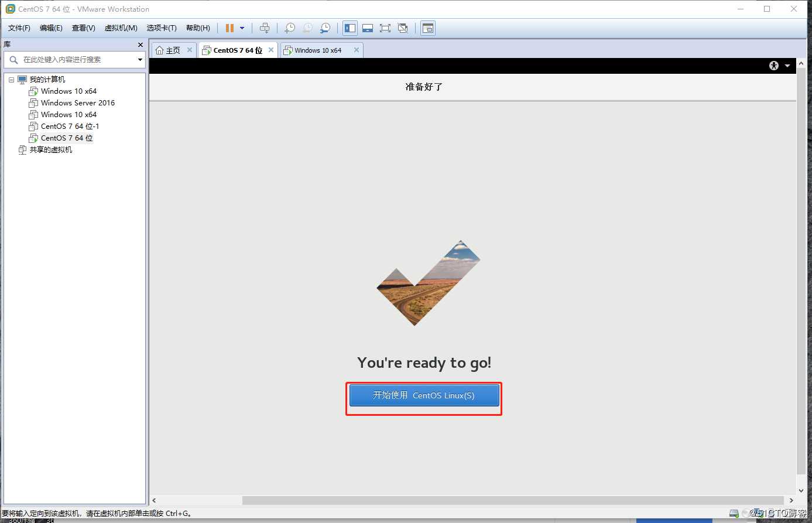Open the library search dropdown arrow

[140, 60]
